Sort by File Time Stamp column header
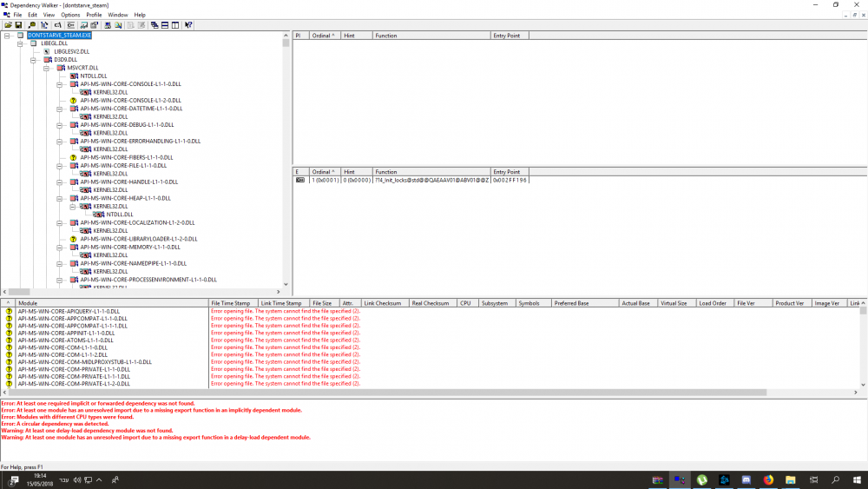 [233, 303]
